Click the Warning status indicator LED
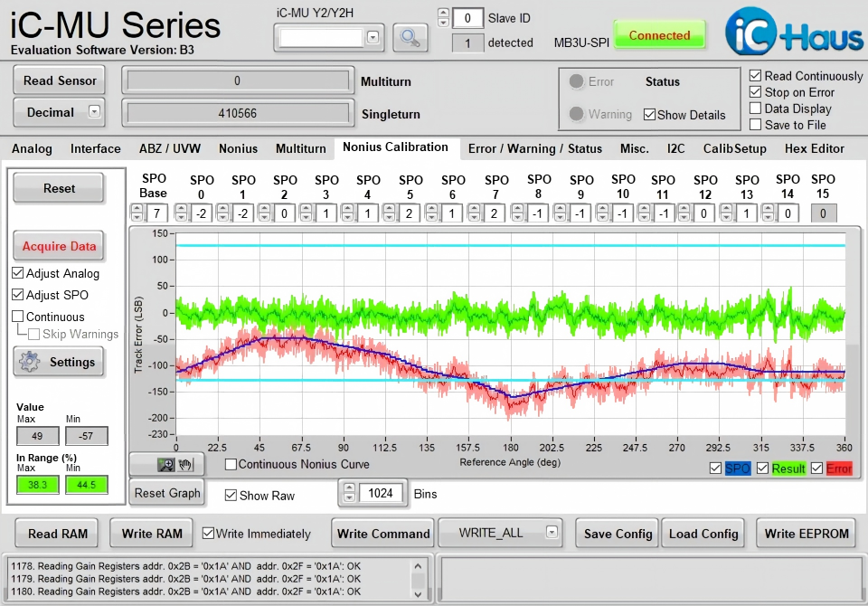 (576, 114)
